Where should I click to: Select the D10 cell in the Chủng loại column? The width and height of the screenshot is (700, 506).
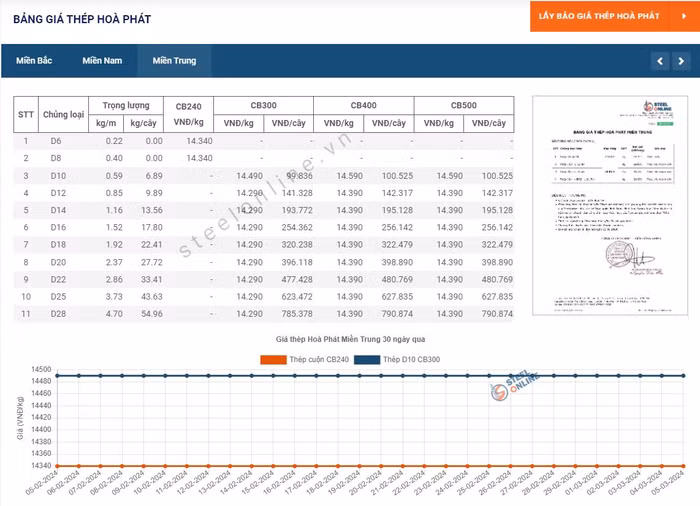tap(56, 176)
